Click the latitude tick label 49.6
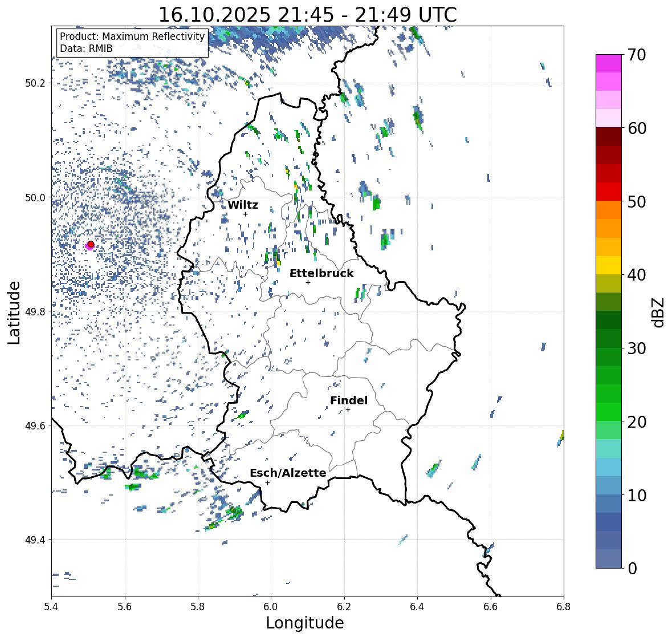Viewport: 672px width, 637px height. coord(35,425)
